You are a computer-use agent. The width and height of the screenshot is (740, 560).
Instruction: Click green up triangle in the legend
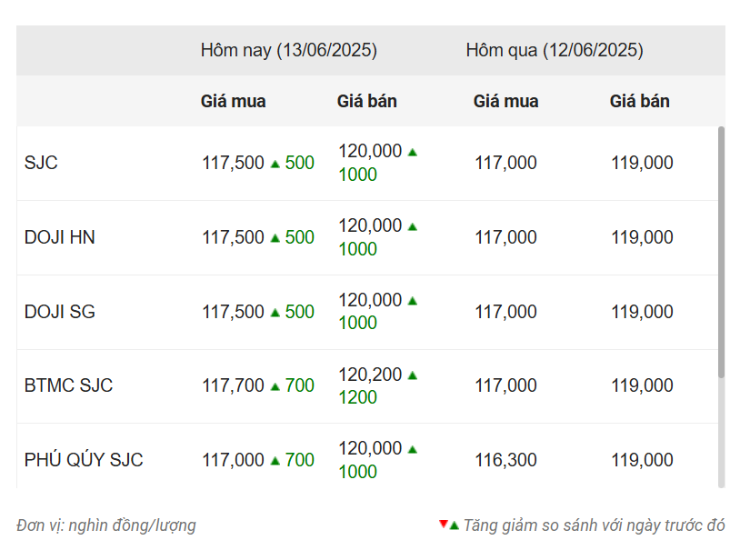point(454,525)
